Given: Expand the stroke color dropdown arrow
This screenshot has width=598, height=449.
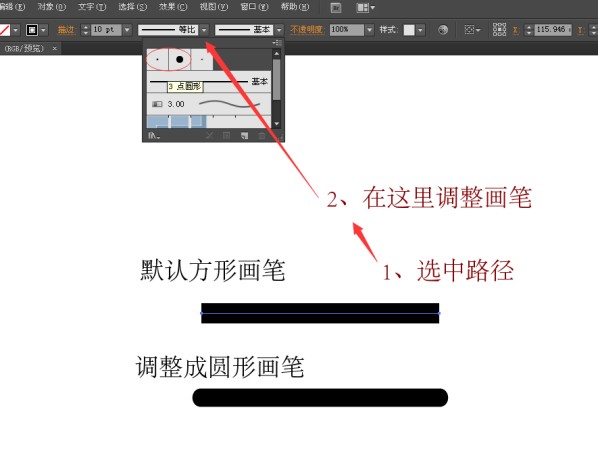Looking at the screenshot, I should tap(43, 30).
